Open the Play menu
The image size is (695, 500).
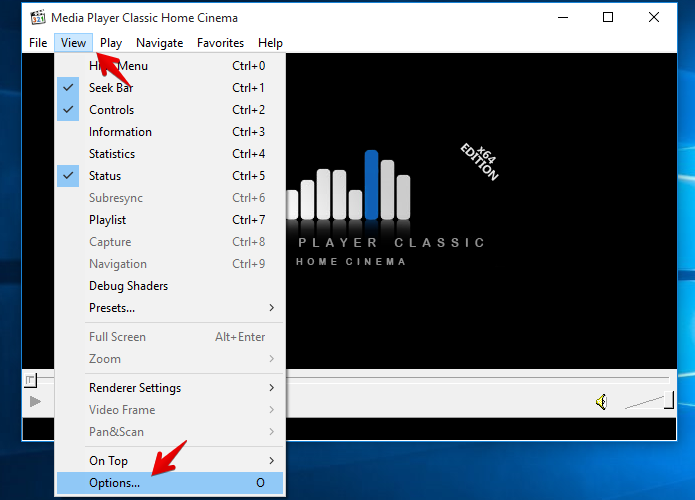[x=111, y=43]
